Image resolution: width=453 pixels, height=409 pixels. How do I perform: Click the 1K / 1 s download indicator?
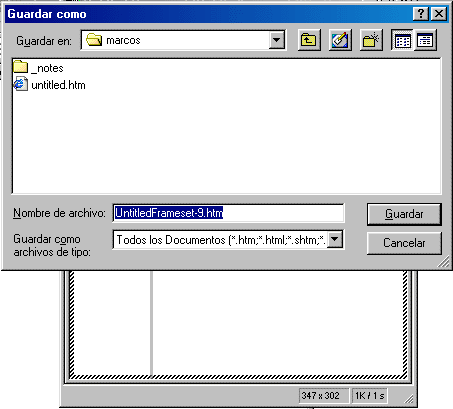[370, 396]
